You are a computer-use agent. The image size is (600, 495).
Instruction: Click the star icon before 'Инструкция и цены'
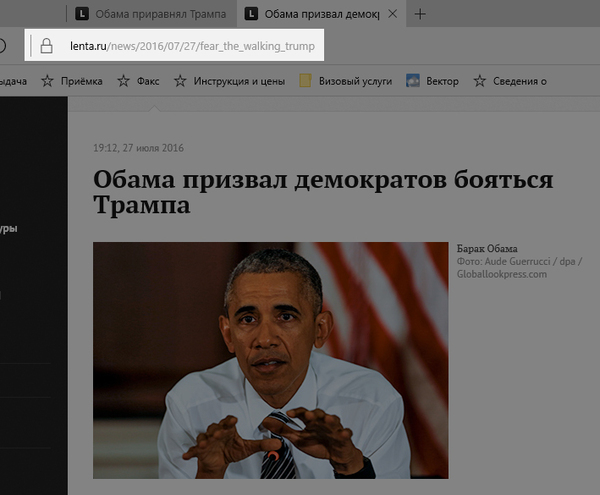[181, 81]
